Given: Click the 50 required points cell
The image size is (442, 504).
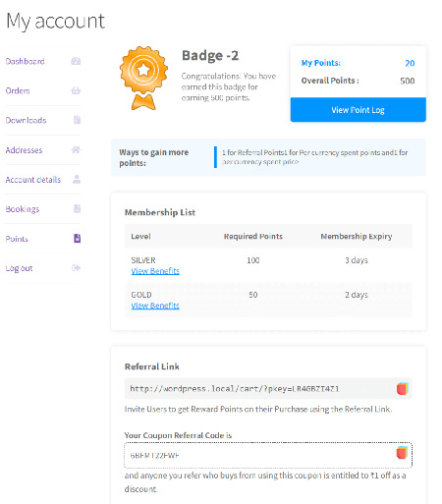Looking at the screenshot, I should [253, 295].
